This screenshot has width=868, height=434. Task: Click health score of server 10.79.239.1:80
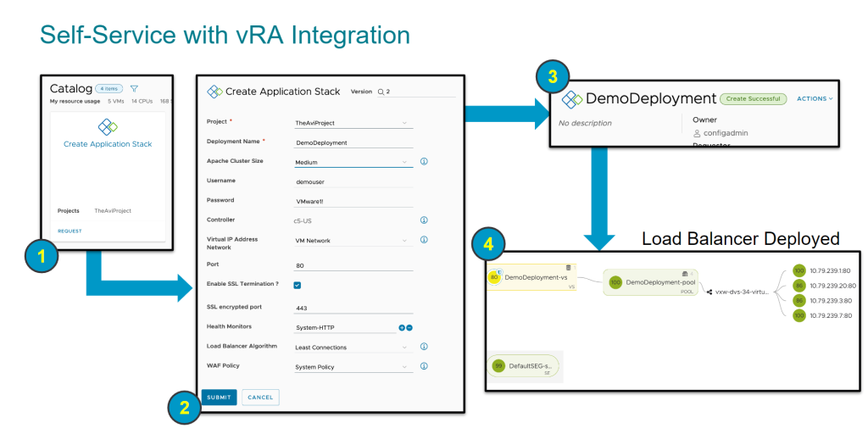(798, 270)
